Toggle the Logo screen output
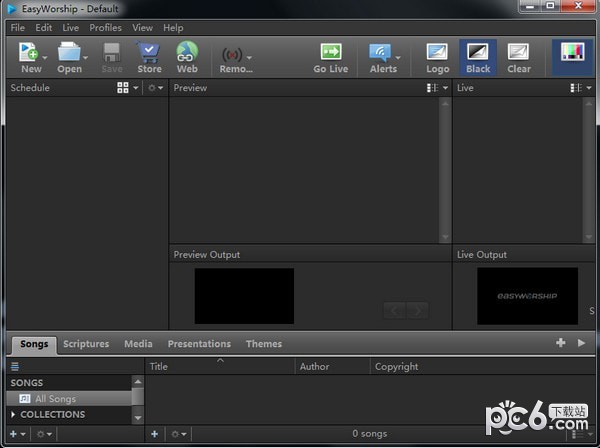600x448 pixels. coord(437,52)
